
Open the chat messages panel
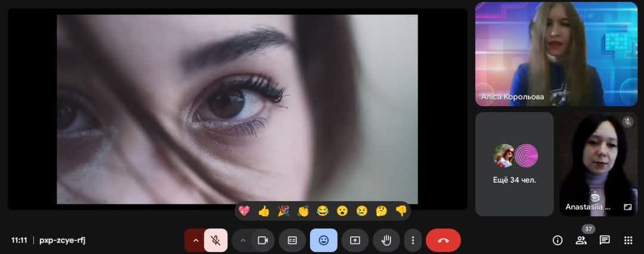tap(604, 240)
